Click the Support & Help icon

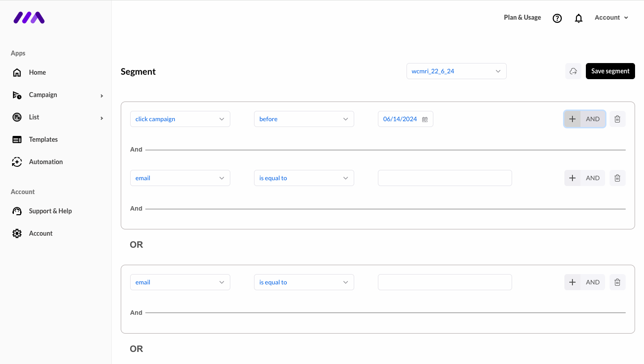pos(17,211)
